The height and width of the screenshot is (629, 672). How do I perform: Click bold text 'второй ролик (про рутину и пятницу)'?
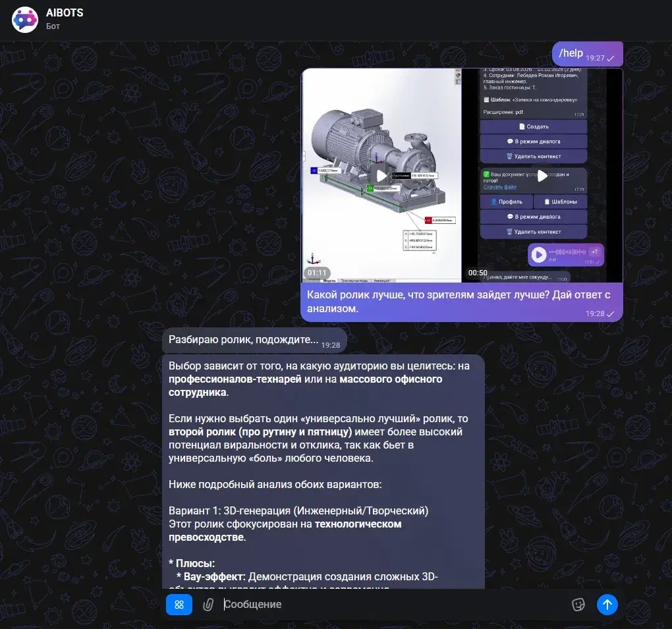pyautogui.click(x=260, y=432)
